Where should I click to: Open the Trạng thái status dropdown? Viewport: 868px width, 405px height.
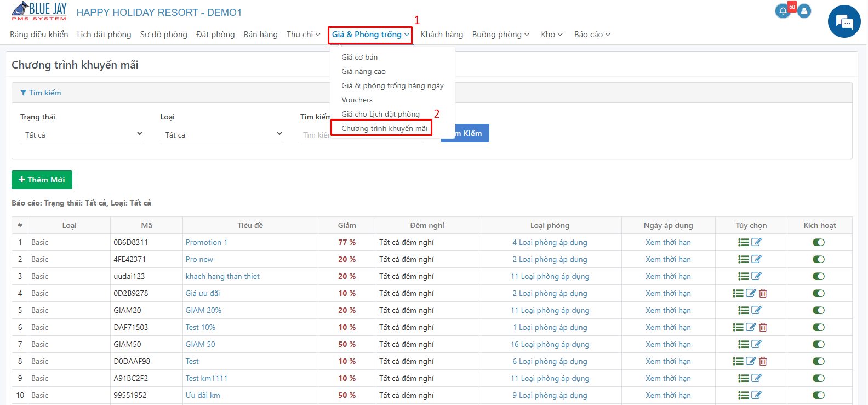pyautogui.click(x=82, y=134)
